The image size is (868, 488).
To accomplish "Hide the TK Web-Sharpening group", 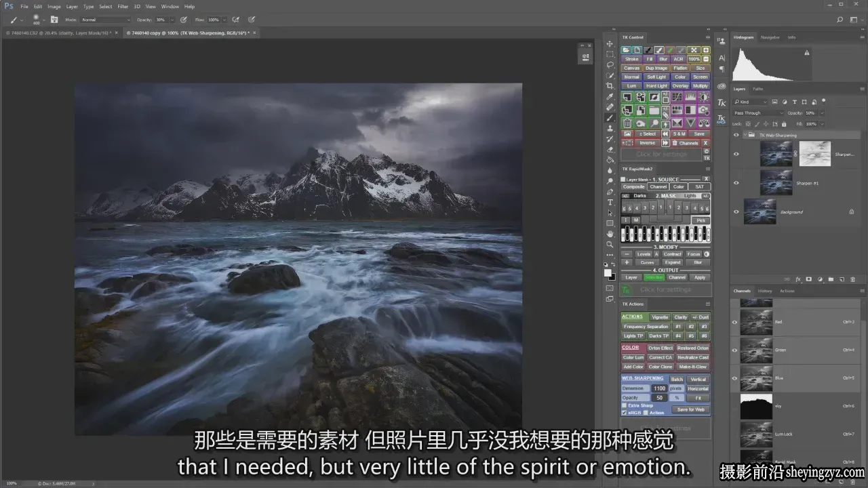I will pyautogui.click(x=736, y=135).
